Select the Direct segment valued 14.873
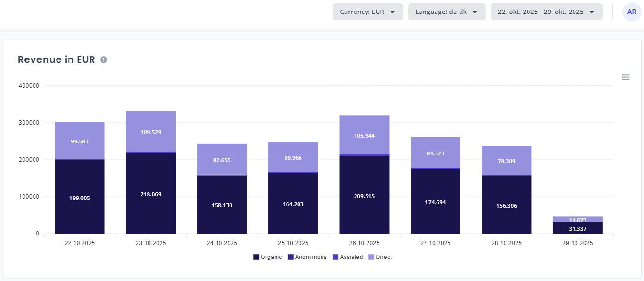Image resolution: width=644 pixels, height=281 pixels. (579, 219)
